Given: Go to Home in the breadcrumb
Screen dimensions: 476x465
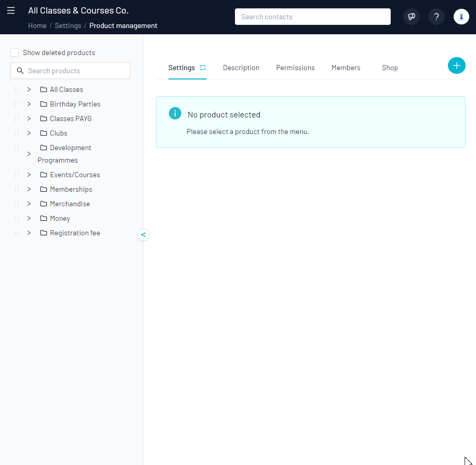Looking at the screenshot, I should (37, 25).
